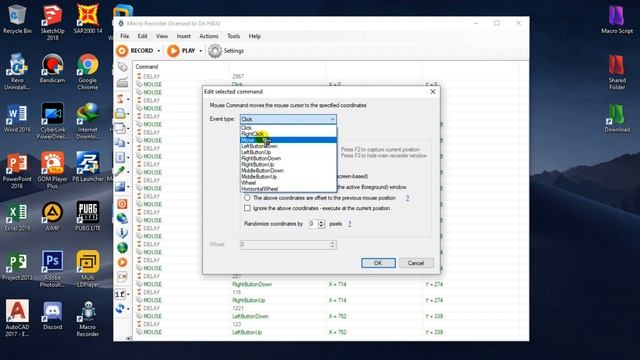This screenshot has height=360, width=640.
Task: Open GOM Player Plus desktop shortcut
Action: 52,171
